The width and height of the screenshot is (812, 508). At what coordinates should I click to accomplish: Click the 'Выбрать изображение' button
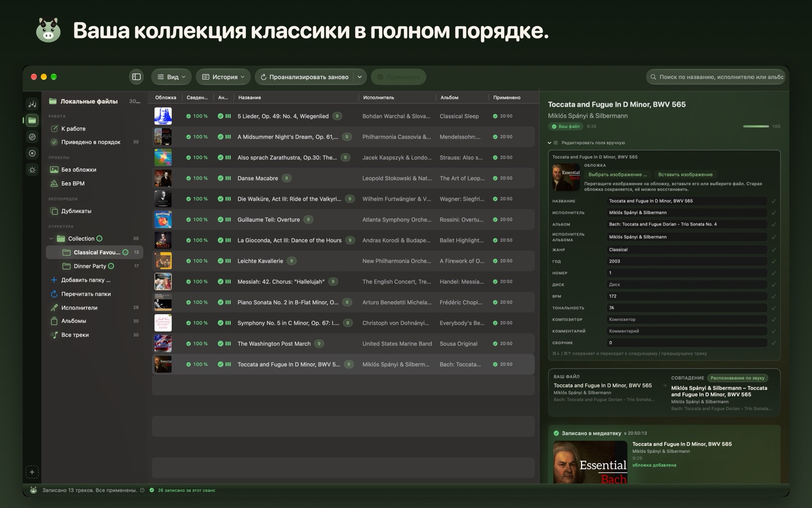618,174
